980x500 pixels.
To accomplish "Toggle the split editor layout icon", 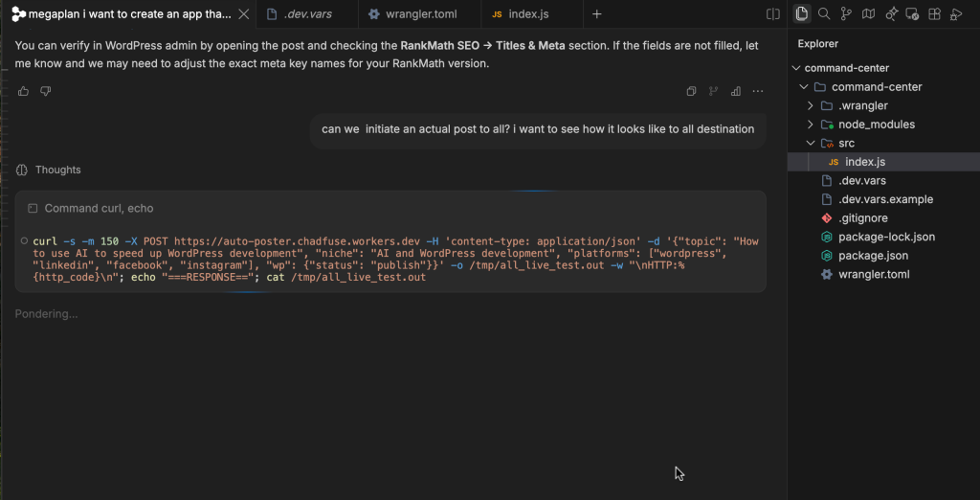I will click(x=773, y=13).
